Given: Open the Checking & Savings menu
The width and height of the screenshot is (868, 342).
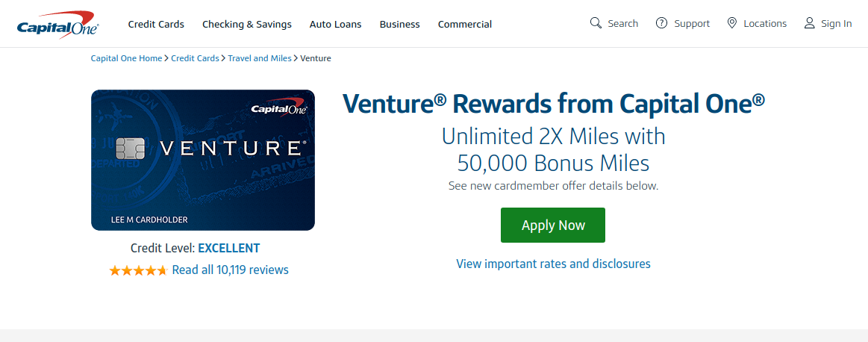Looking at the screenshot, I should (x=247, y=24).
